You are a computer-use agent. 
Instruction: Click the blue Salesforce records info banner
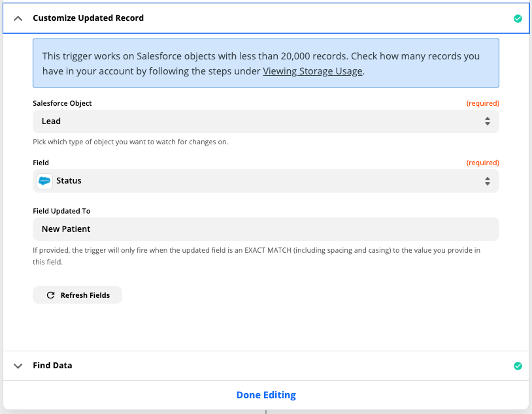click(265, 63)
